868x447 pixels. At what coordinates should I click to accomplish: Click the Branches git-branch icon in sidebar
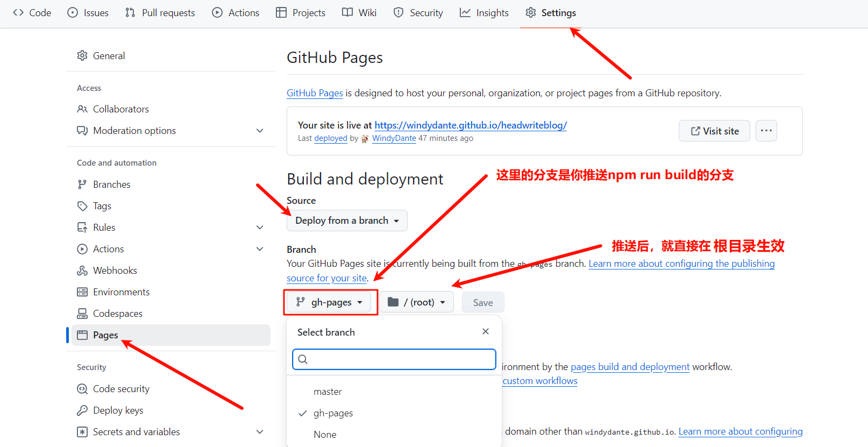pos(82,185)
